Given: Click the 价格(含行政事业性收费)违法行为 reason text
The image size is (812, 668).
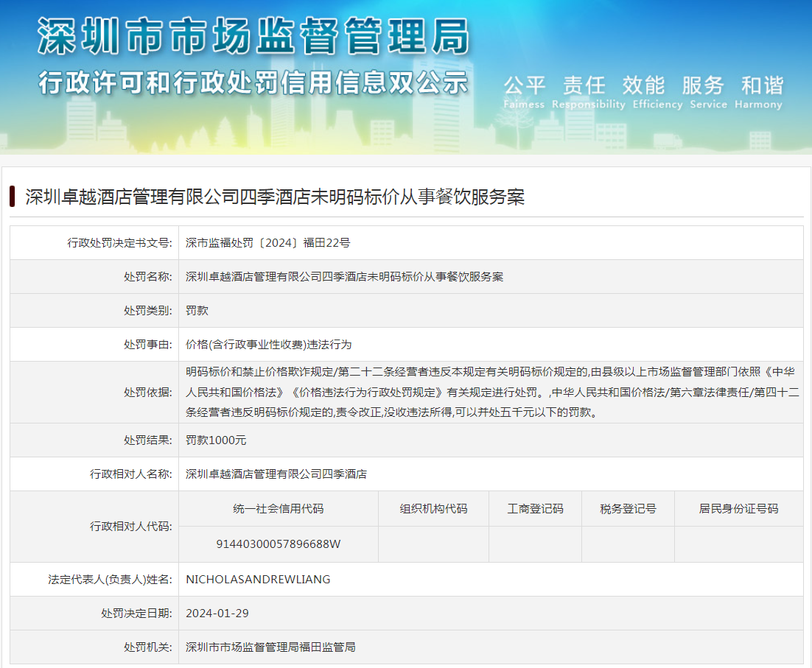Looking at the screenshot, I should click(268, 344).
